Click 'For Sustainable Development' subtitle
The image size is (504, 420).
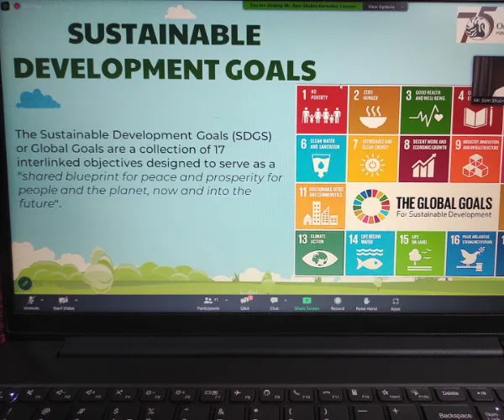[444, 214]
